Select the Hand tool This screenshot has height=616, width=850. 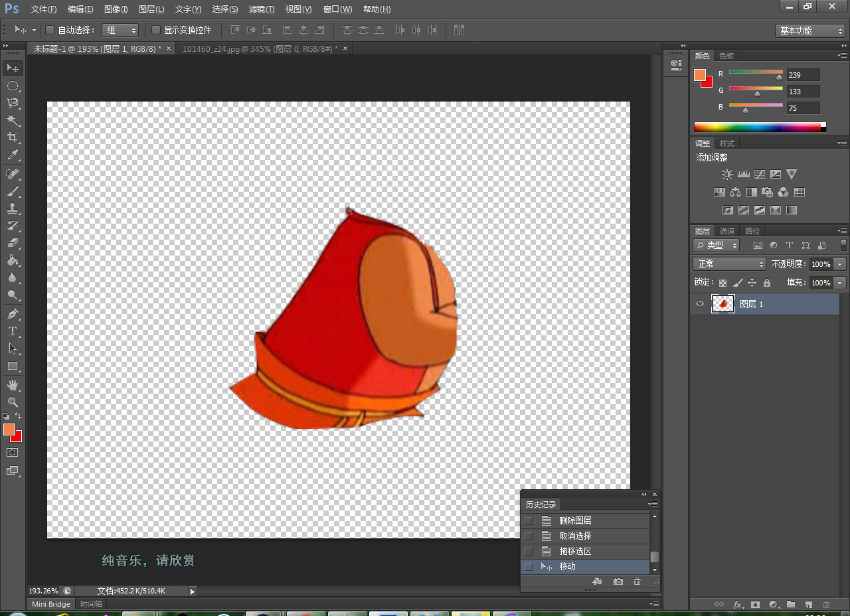[x=13, y=384]
